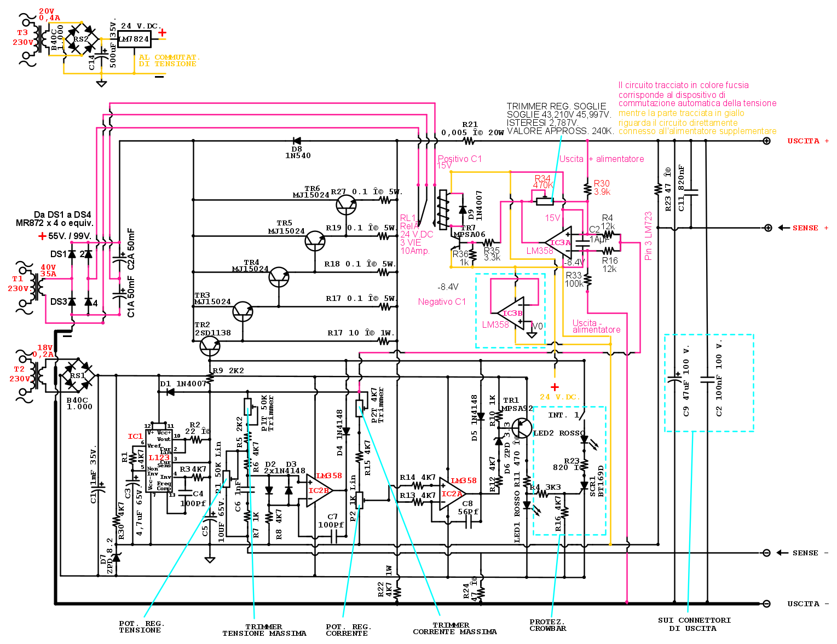This screenshot has width=837, height=644.
Task: Select the USCITA - output terminal
Action: (767, 604)
